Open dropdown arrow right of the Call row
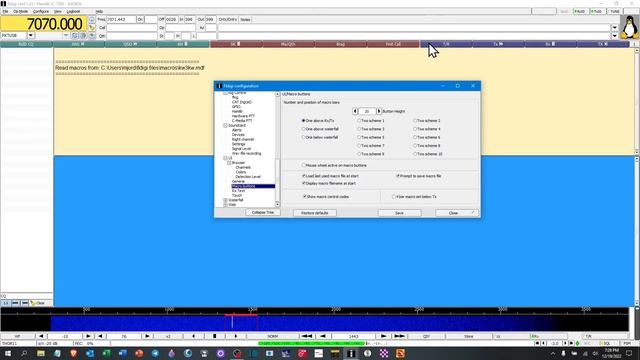The width and height of the screenshot is (640, 360). (614, 27)
